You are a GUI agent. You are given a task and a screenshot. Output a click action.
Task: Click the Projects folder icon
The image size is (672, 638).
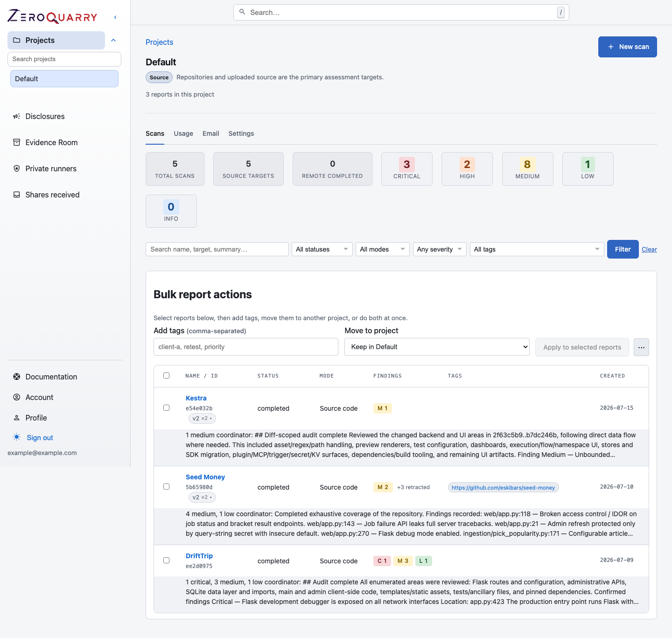tap(17, 40)
